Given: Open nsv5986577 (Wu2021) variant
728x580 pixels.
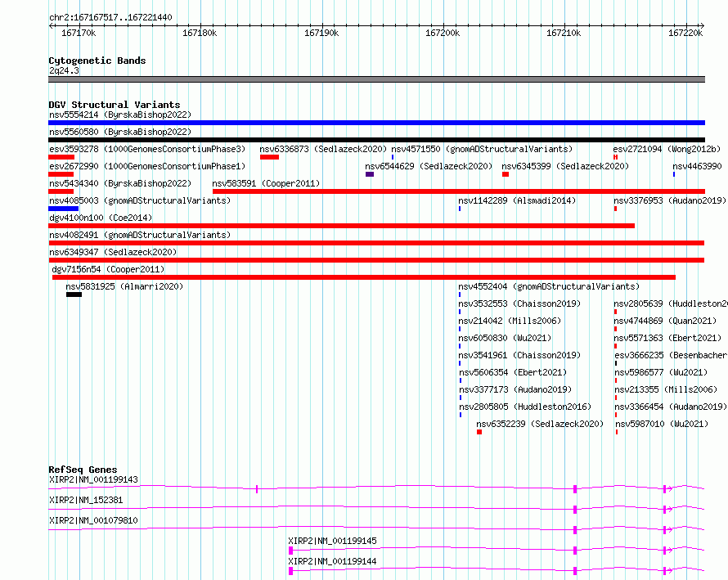Looking at the screenshot, I should pos(661,372).
